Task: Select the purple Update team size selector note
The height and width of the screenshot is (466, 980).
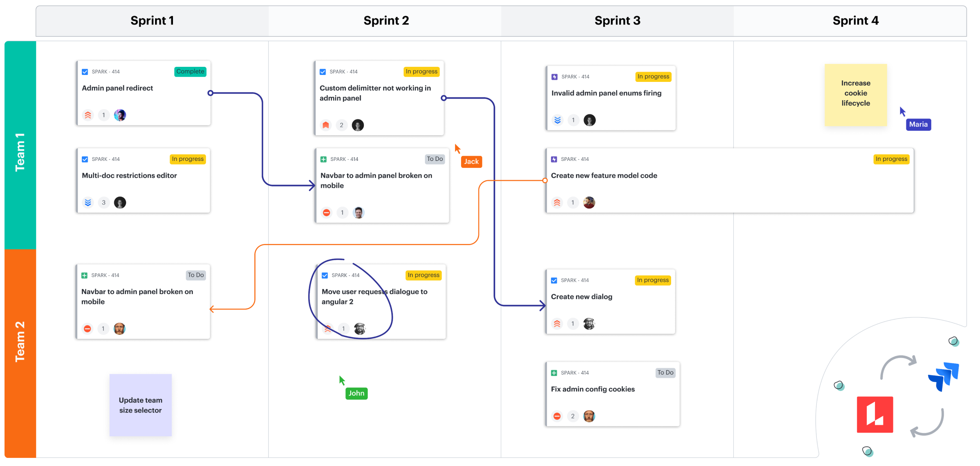Action: (x=140, y=405)
